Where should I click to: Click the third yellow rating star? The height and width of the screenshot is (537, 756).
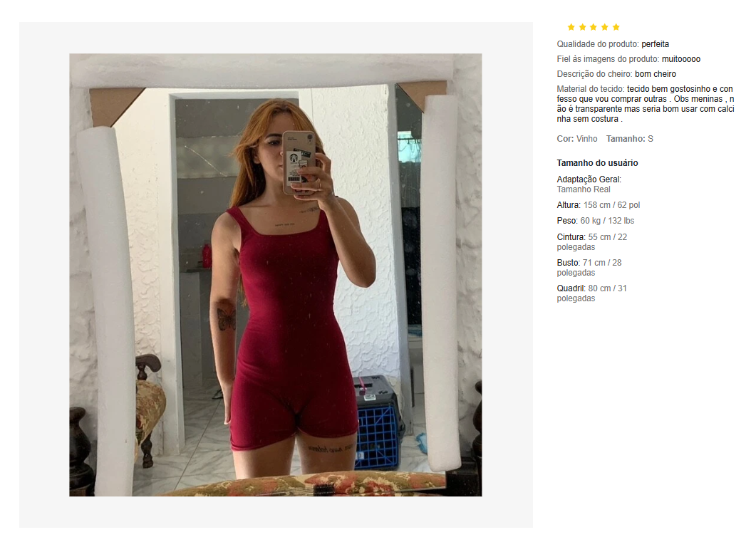tap(594, 27)
